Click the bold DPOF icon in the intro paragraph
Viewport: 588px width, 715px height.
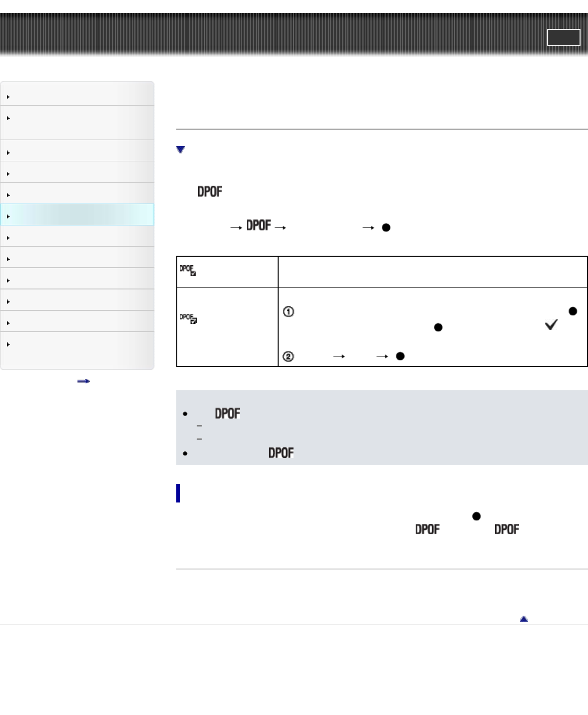210,192
